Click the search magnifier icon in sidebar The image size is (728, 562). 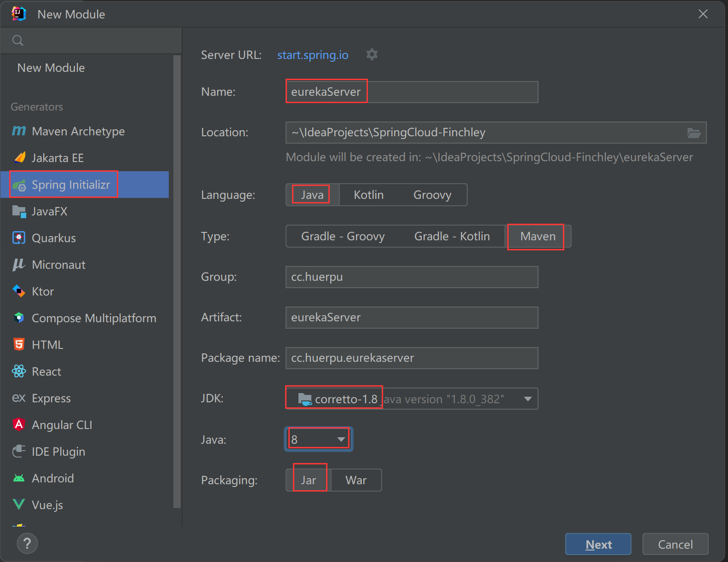18,41
